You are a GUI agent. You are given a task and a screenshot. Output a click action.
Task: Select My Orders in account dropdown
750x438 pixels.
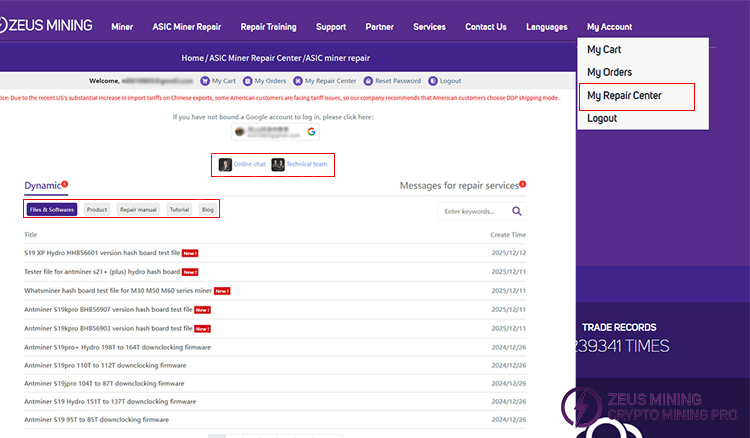point(609,72)
